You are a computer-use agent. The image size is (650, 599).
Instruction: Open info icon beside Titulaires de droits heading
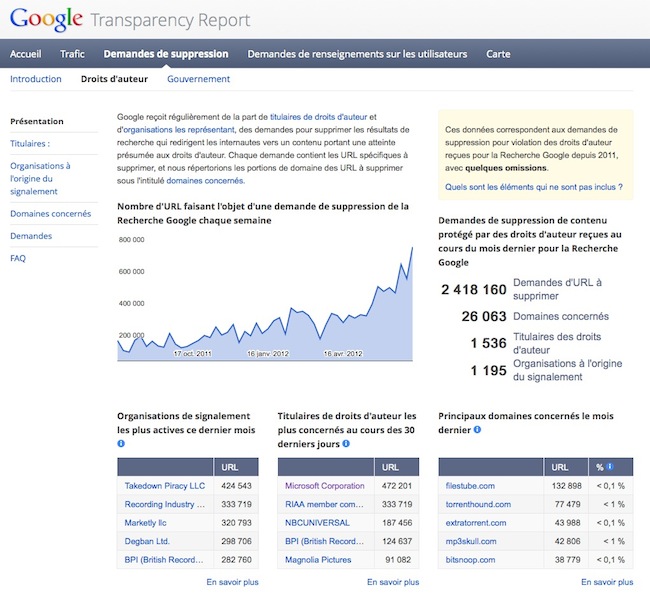pos(346,444)
